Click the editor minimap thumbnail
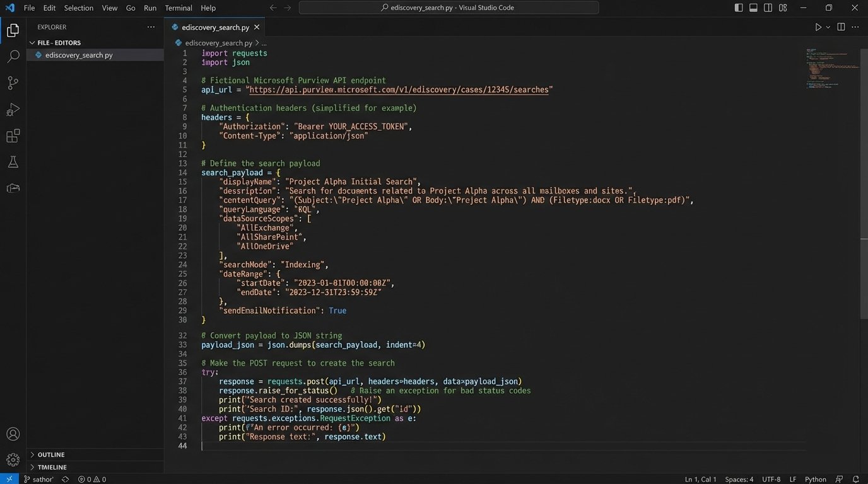This screenshot has width=868, height=484. pos(831,66)
